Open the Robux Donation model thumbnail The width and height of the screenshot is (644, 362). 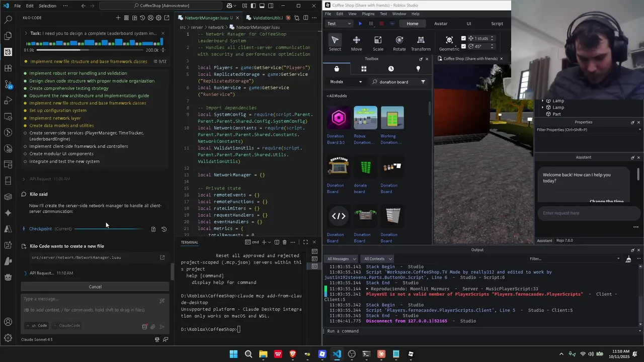coord(365,118)
